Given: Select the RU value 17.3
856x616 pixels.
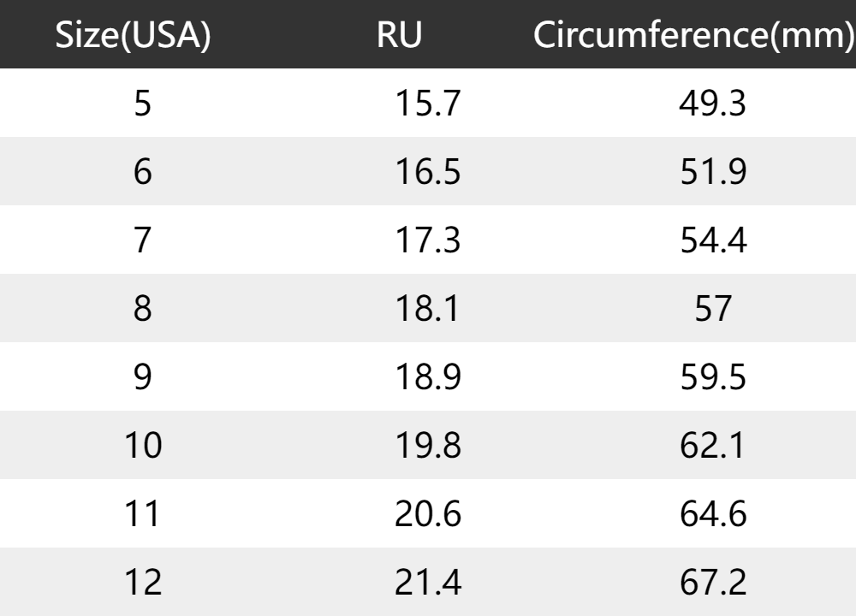Looking at the screenshot, I should (x=428, y=240).
